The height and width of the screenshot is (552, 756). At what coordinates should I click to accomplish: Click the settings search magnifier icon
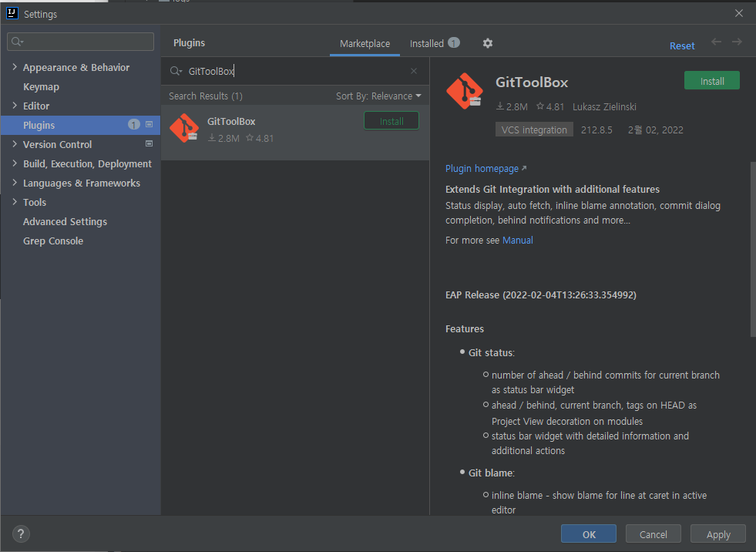click(18, 42)
